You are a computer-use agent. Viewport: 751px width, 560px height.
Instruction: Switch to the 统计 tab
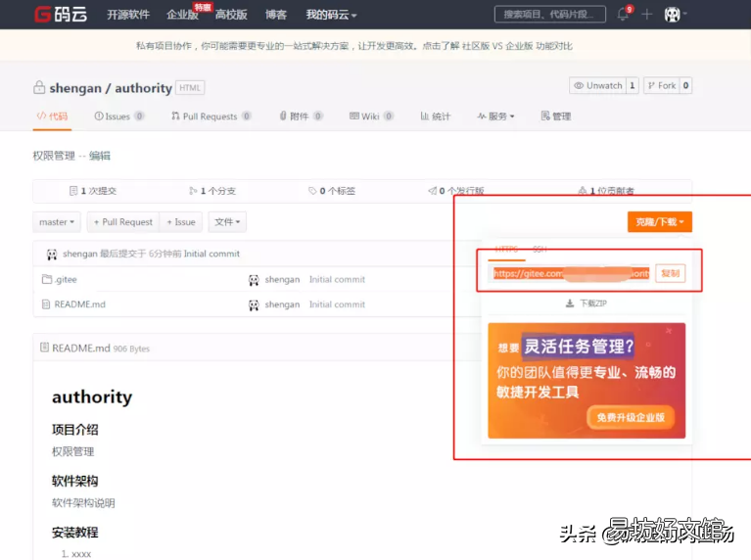click(x=436, y=117)
